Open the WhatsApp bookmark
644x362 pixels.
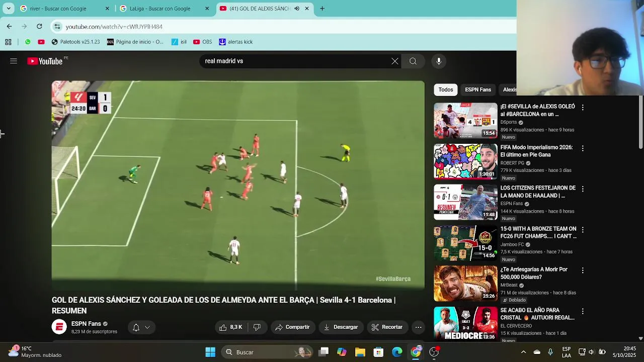click(28, 42)
